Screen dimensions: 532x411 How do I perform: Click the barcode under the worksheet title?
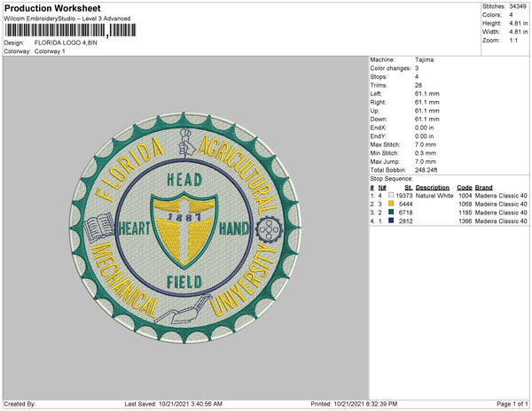tap(70, 30)
